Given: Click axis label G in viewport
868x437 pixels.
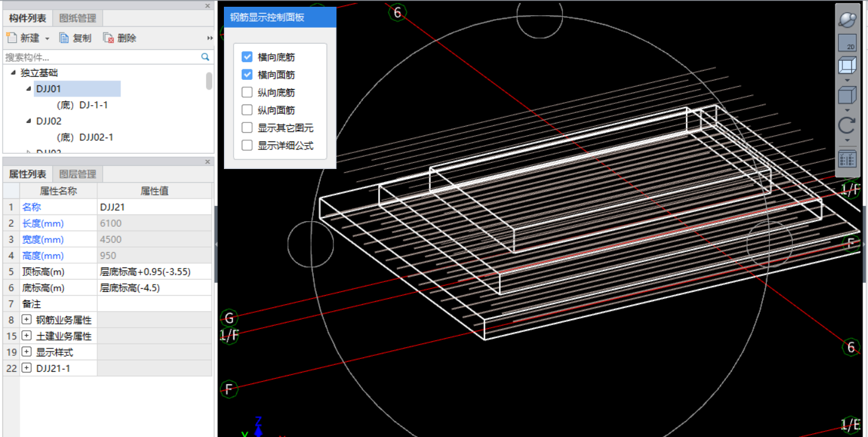Looking at the screenshot, I should (229, 318).
